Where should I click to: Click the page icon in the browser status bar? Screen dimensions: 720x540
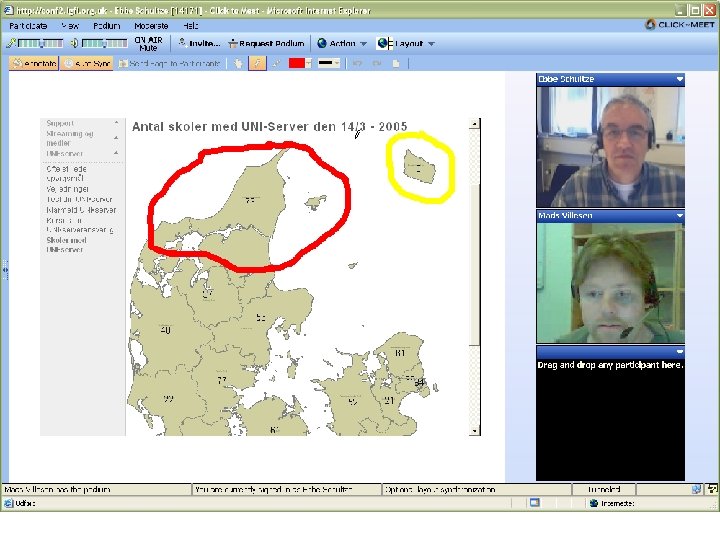[x=534, y=503]
